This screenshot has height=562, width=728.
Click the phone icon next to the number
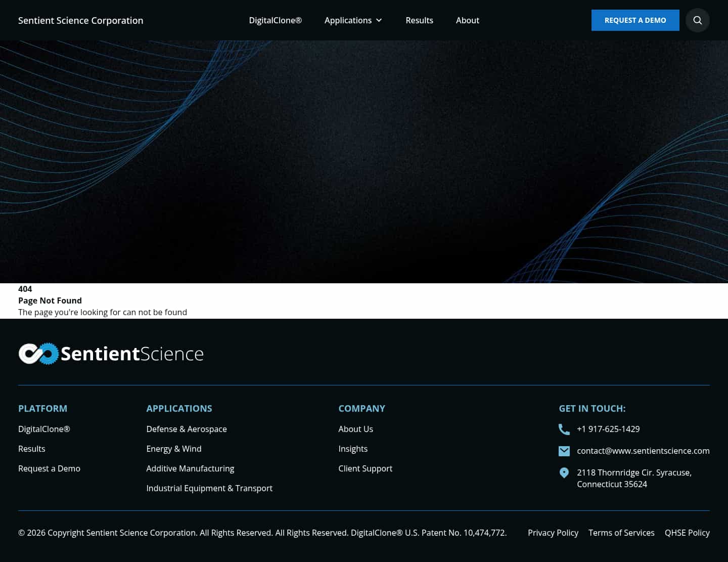[x=564, y=429]
